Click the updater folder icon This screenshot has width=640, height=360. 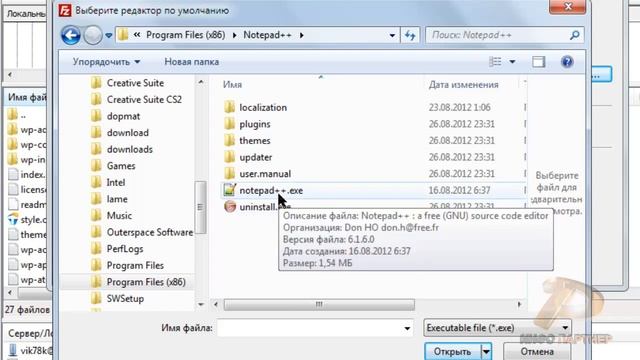230,157
